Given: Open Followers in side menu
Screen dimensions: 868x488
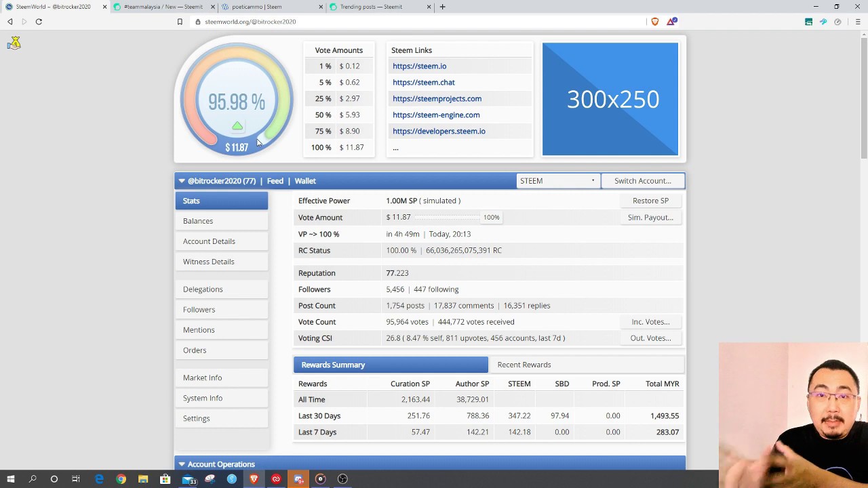Looking at the screenshot, I should click(222, 310).
